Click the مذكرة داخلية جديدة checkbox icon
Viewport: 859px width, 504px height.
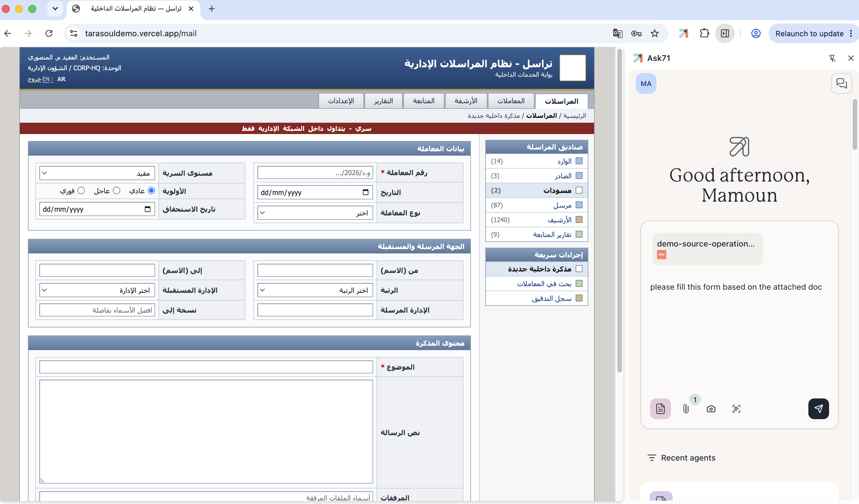pyautogui.click(x=579, y=269)
